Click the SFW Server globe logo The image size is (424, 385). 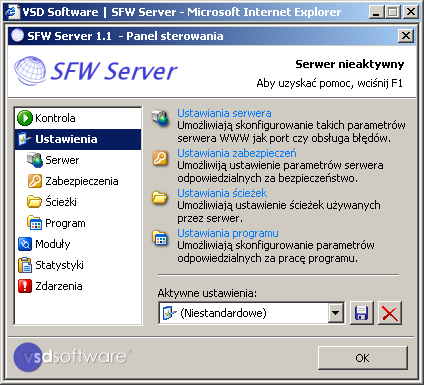tap(30, 70)
